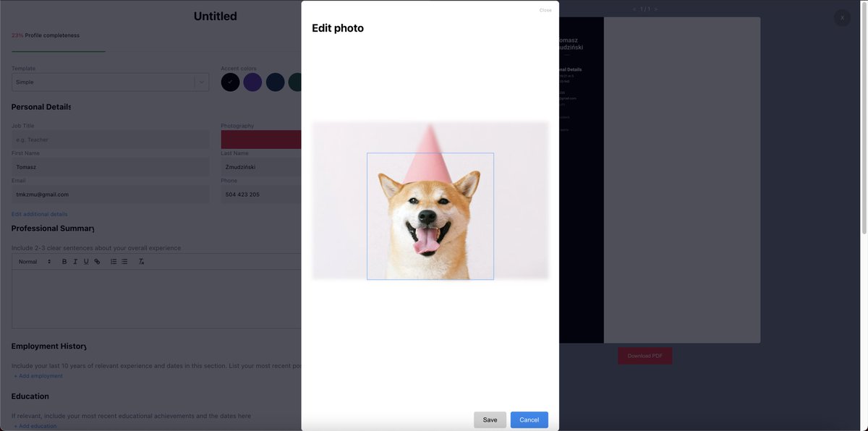Download the resume as PDF
The height and width of the screenshot is (431, 868).
tap(644, 355)
